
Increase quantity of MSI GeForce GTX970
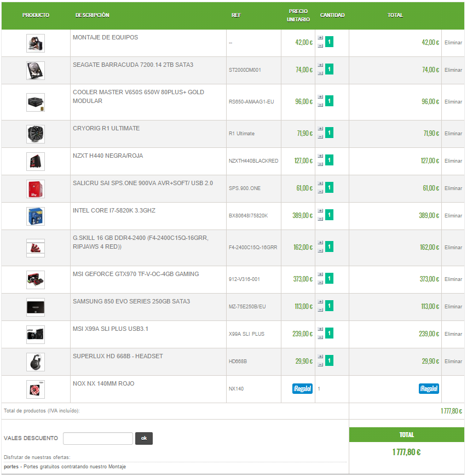pyautogui.click(x=320, y=274)
